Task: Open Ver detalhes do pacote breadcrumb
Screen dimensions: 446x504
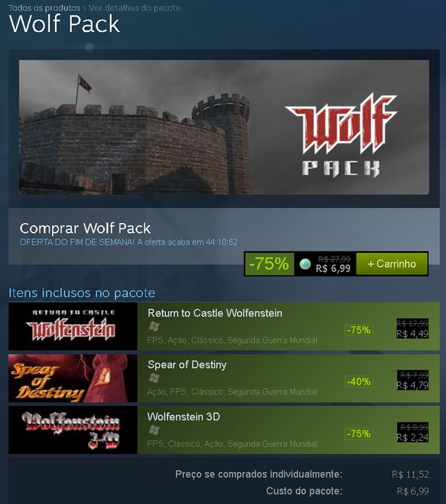Action: tap(135, 7)
